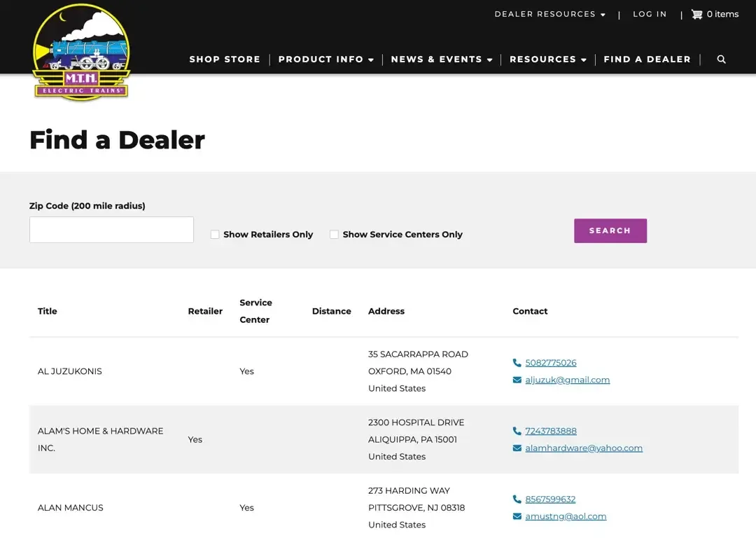
Task: Open the Shop Store menu item
Action: [225, 60]
